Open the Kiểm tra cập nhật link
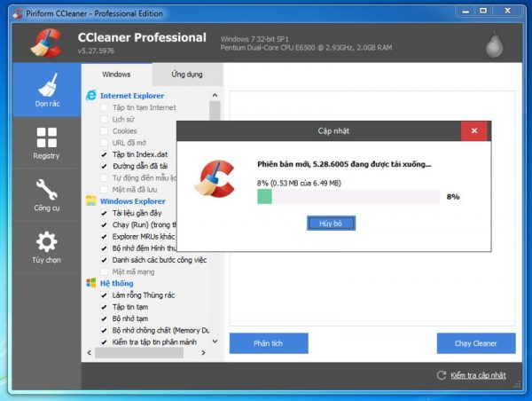The height and width of the screenshot is (401, 532). click(x=479, y=375)
